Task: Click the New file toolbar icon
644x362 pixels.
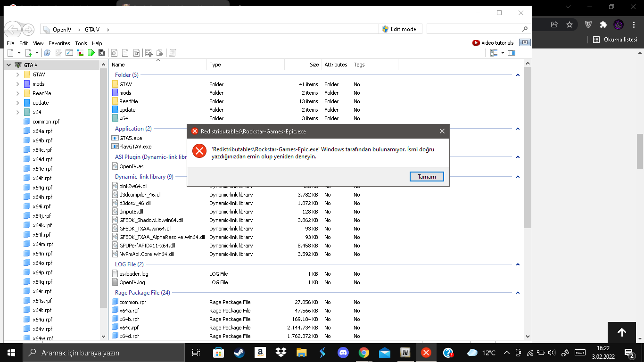Action: pos(10,53)
